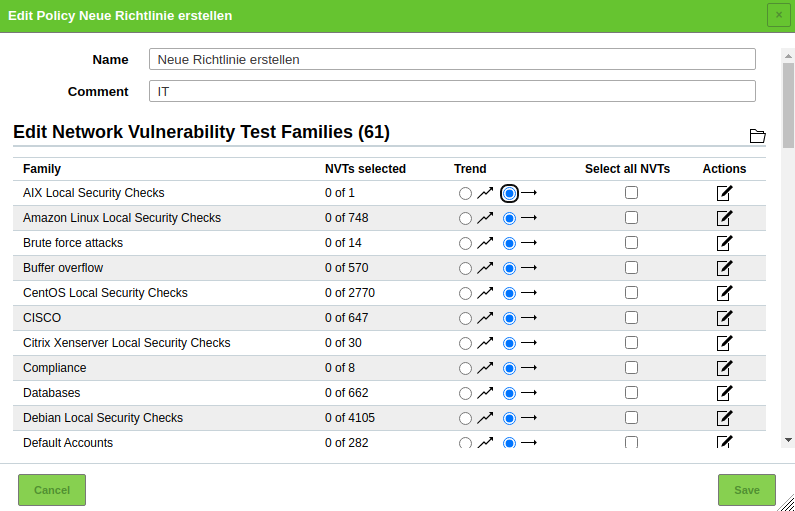Enable Select all NVTs for CentOS checks
This screenshot has width=795, height=511.
pyautogui.click(x=631, y=293)
